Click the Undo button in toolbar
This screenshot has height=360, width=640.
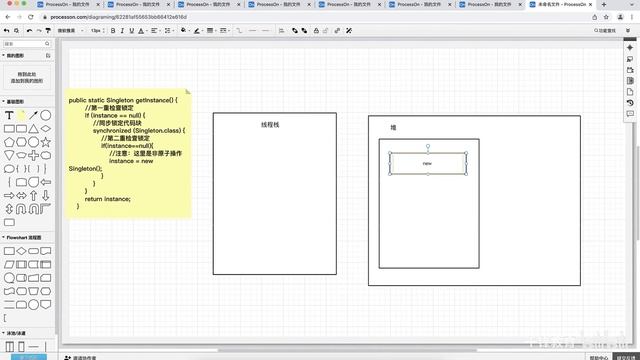pyautogui.click(x=29, y=31)
